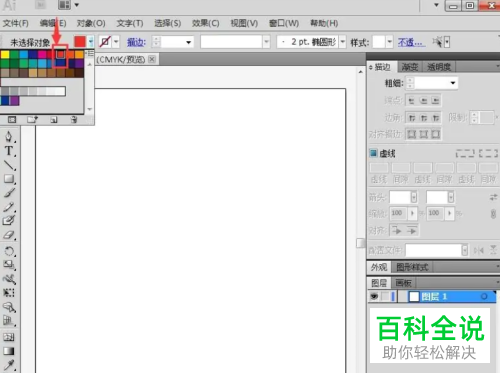The height and width of the screenshot is (373, 500).
Task: Switch to the 画板 tab
Action: point(403,283)
